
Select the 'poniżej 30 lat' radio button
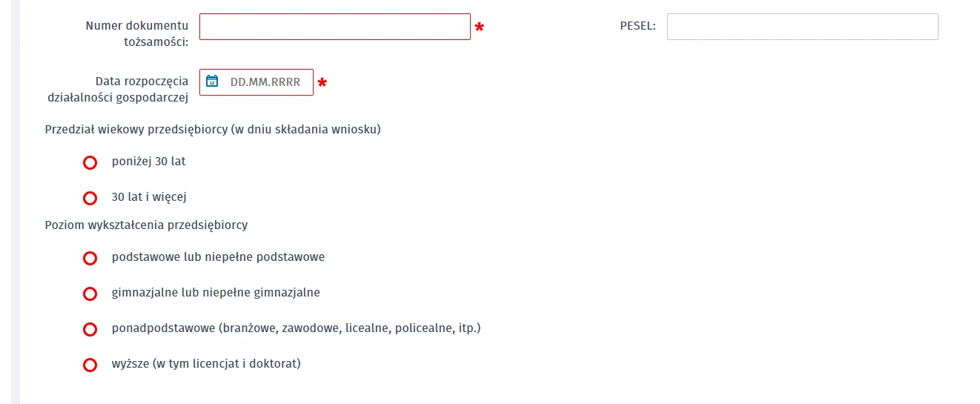point(90,162)
